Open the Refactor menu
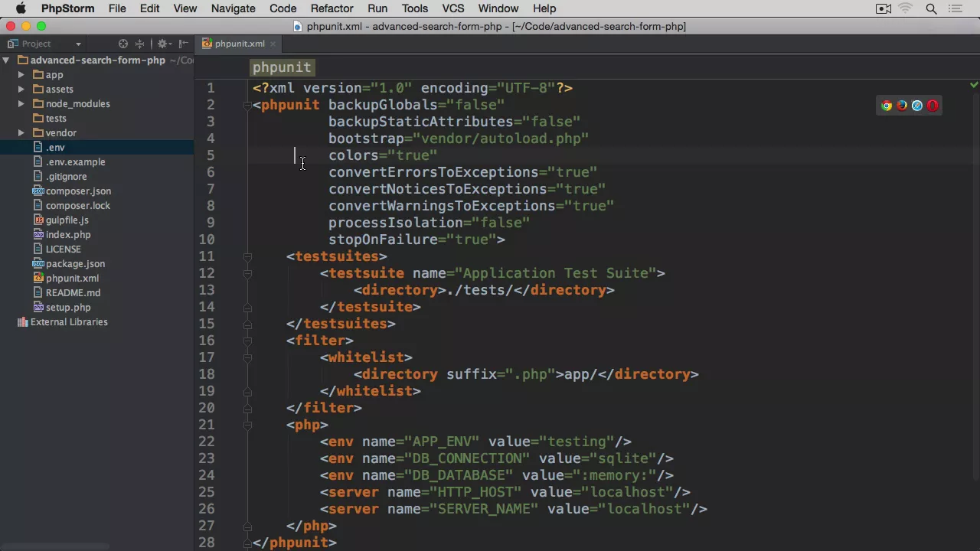 pyautogui.click(x=332, y=8)
